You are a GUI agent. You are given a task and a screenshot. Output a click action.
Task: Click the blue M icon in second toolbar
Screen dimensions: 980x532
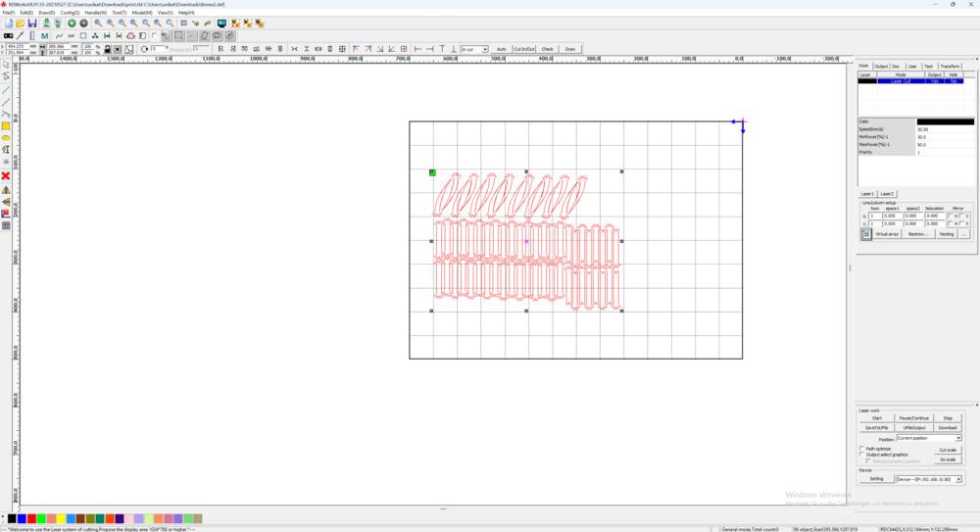point(44,35)
